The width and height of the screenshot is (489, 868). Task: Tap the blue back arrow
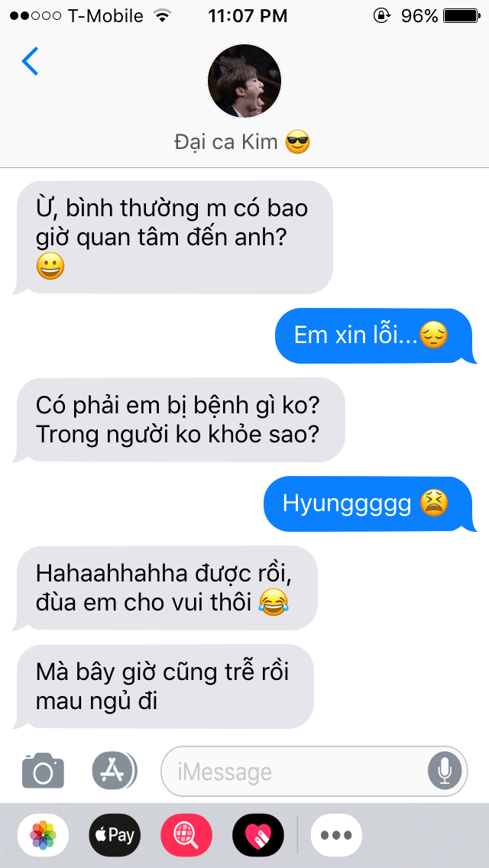tap(30, 61)
